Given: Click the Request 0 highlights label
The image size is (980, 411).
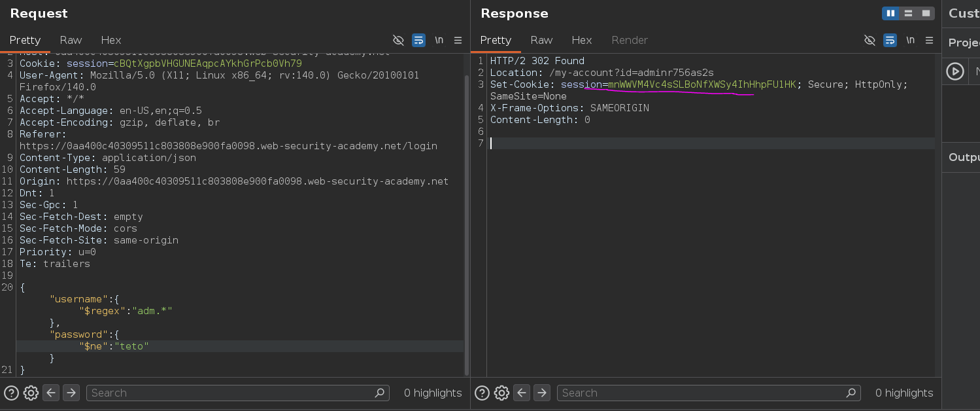Looking at the screenshot, I should click(433, 393).
